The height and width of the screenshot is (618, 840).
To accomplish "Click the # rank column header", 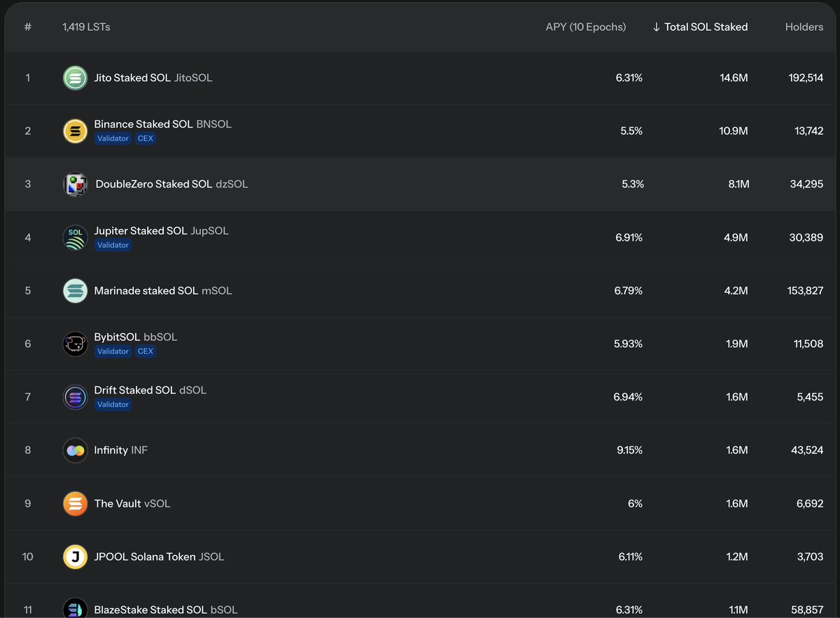I will [28, 27].
